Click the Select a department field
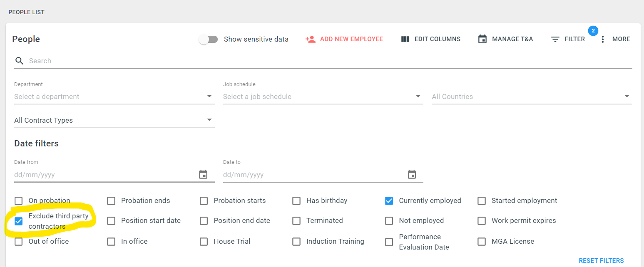This screenshot has height=267, width=644. coord(114,96)
